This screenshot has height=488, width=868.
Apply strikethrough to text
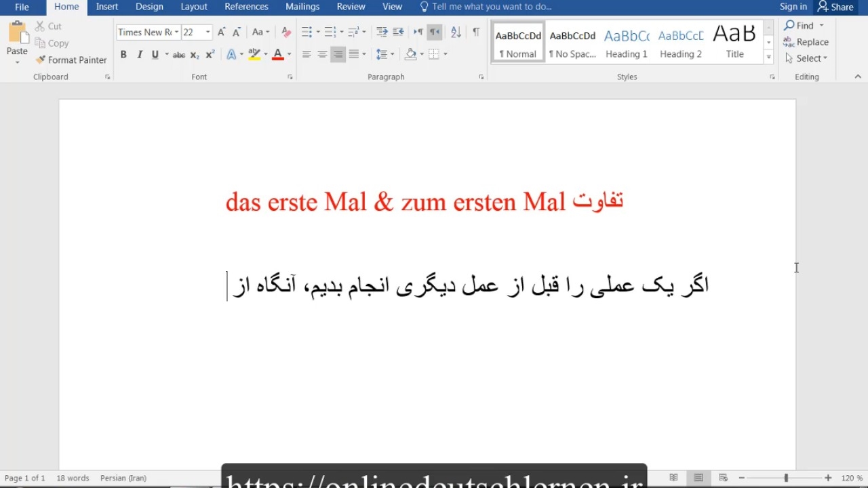(x=179, y=54)
